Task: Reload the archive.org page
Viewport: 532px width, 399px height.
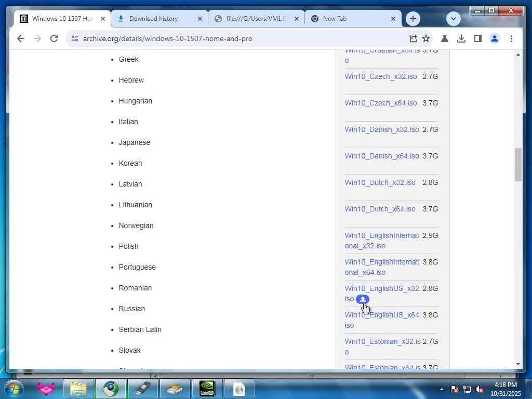Action: pos(54,38)
